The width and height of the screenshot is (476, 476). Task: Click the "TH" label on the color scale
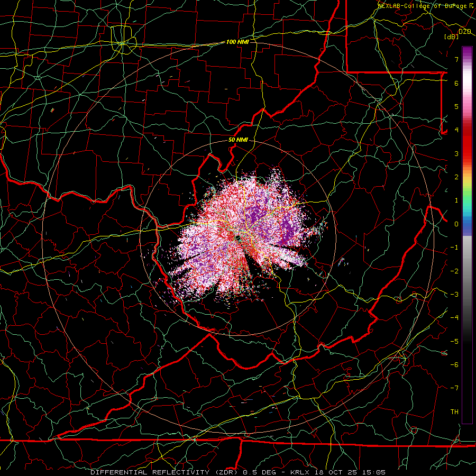pyautogui.click(x=454, y=412)
